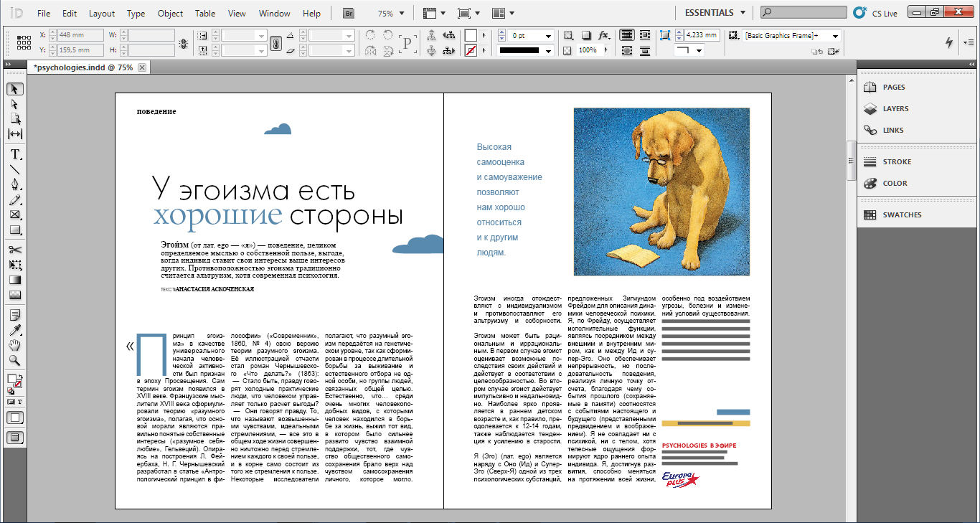Activate the Eyedropper tool
This screenshot has height=523, width=980.
(15, 330)
